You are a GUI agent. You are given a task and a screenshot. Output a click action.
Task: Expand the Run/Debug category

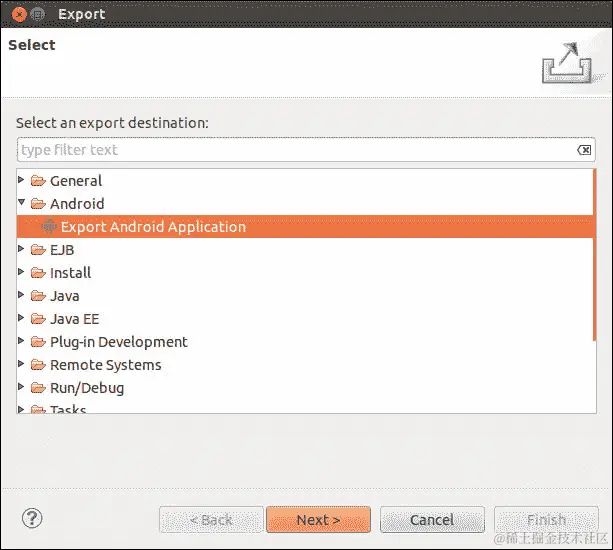click(x=22, y=387)
